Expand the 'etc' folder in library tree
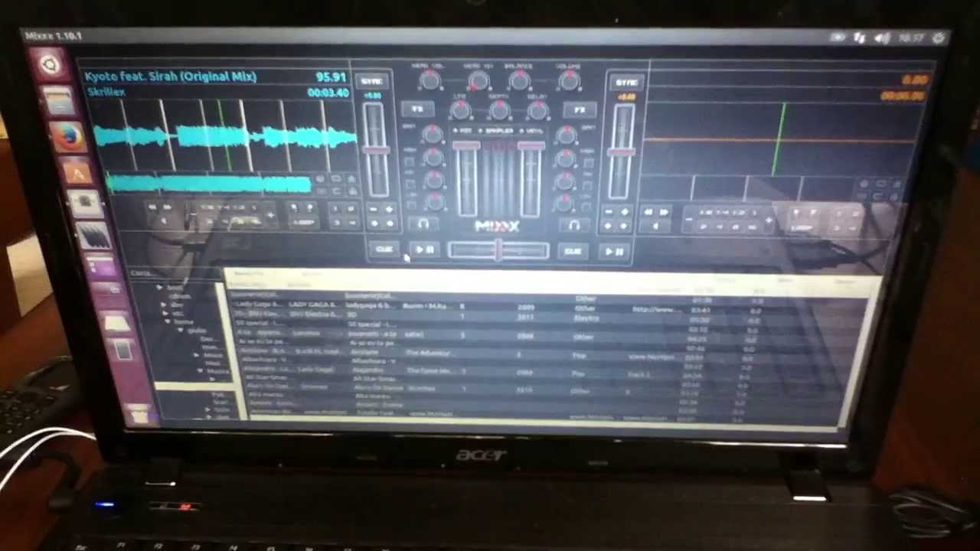The height and width of the screenshot is (551, 980). [x=164, y=313]
